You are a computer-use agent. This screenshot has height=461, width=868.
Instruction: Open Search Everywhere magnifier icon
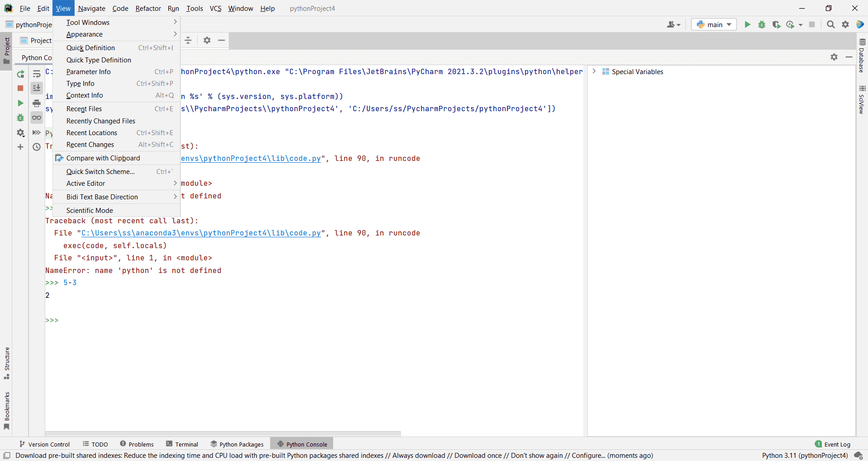click(x=830, y=24)
